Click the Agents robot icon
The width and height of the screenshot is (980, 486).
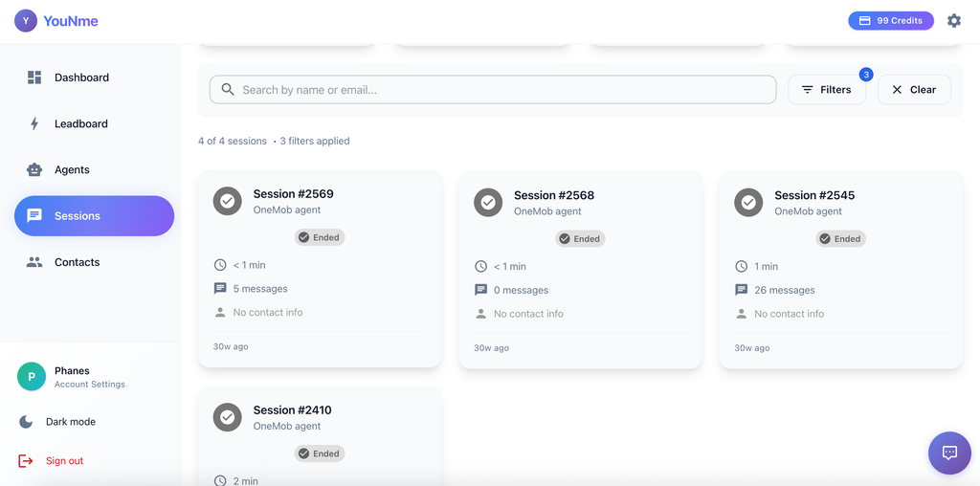(34, 170)
